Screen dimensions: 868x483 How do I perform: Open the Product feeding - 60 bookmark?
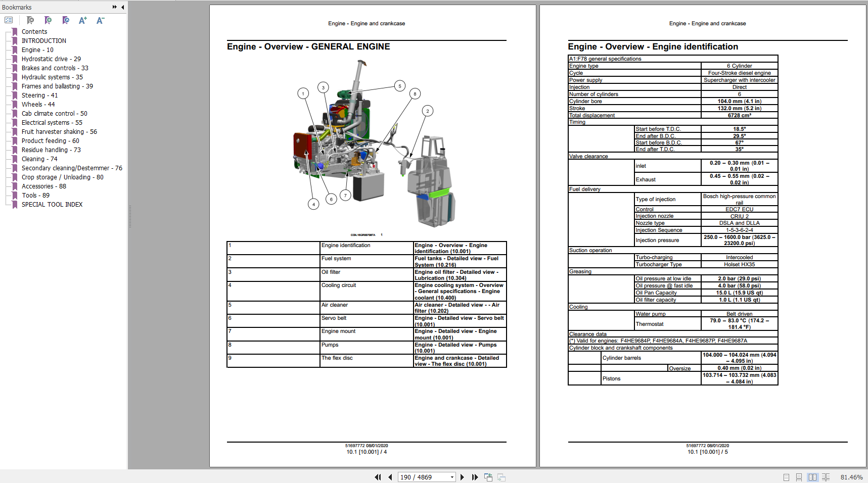(x=51, y=140)
